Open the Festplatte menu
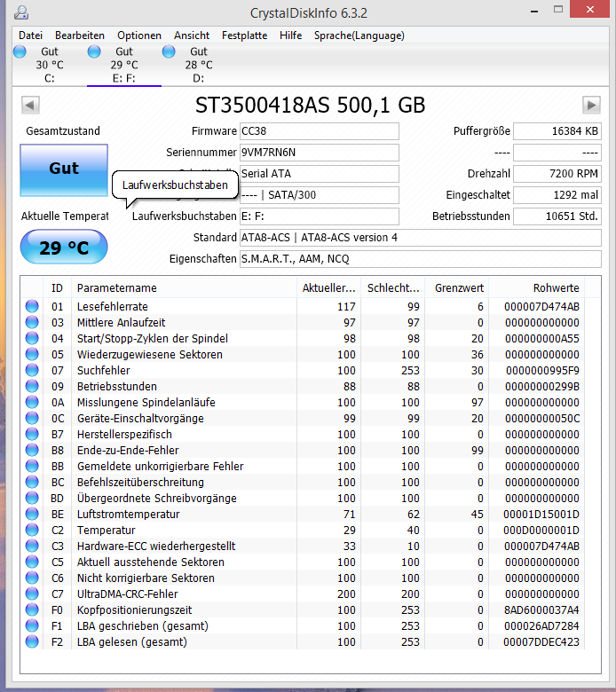 pyautogui.click(x=244, y=35)
